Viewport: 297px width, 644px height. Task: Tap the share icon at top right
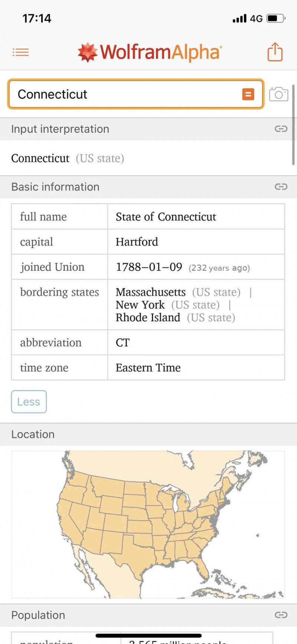[275, 52]
